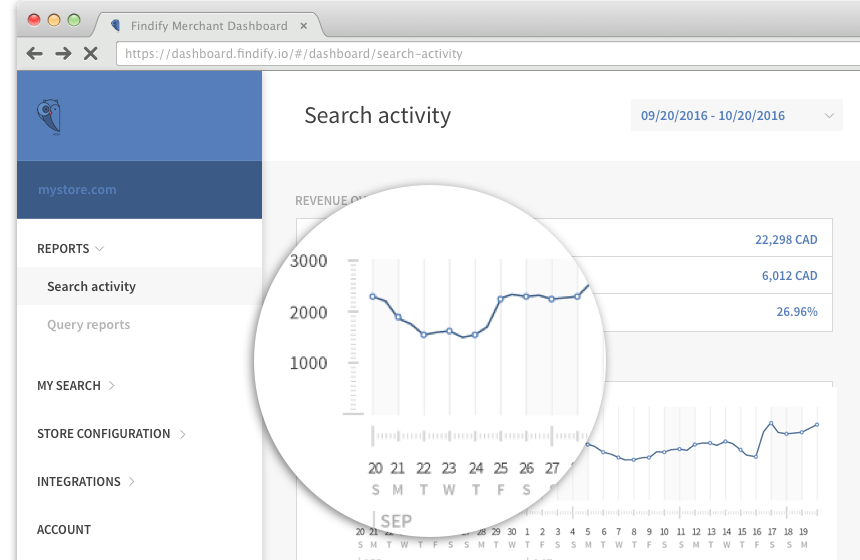Click the browser address bar

pos(480,53)
